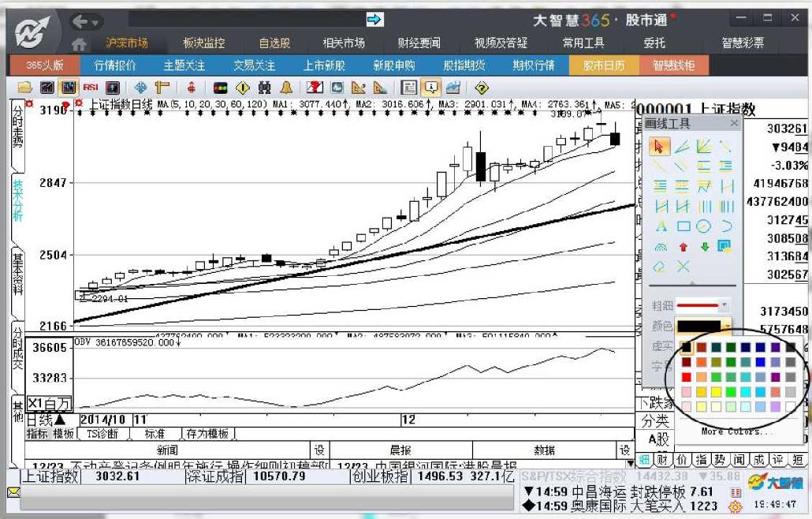Viewport: 812px width, 519px height.
Task: Open the folder icon in the toolbar
Action: coord(24,88)
